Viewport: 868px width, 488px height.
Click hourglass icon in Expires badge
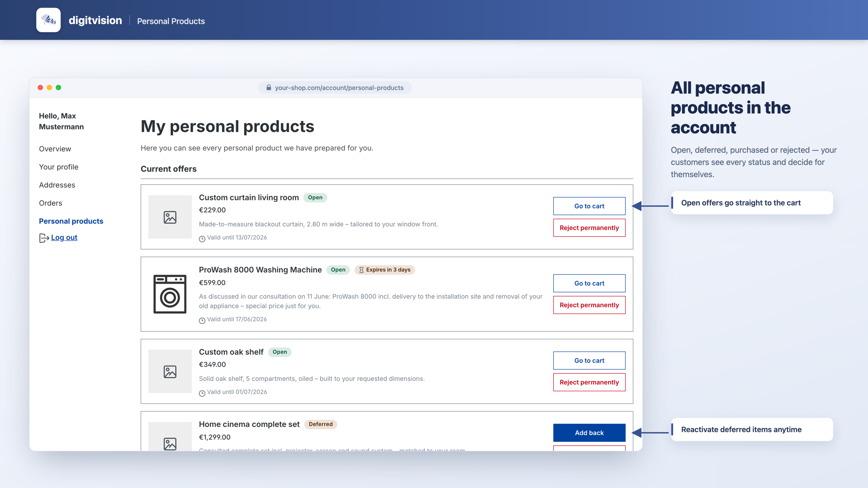click(361, 270)
